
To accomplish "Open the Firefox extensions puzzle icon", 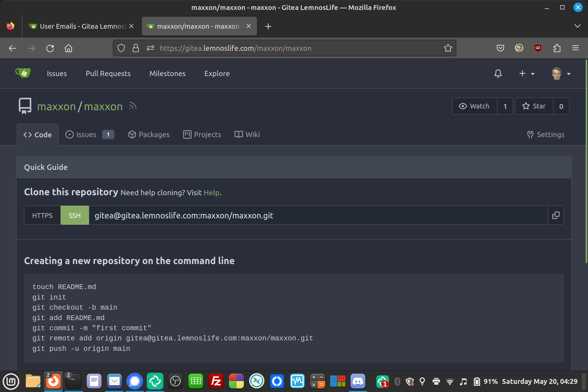I will (557, 48).
